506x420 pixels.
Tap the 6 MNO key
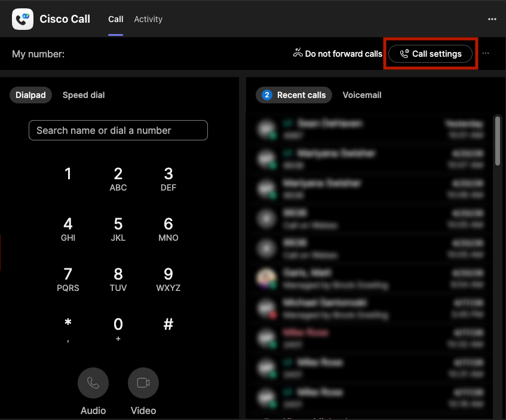coord(168,229)
